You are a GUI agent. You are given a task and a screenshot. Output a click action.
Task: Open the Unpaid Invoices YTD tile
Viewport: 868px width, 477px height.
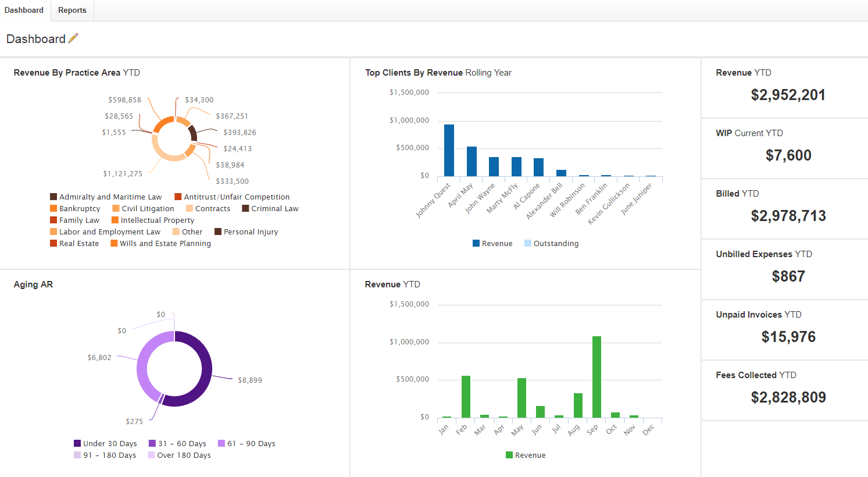(788, 329)
